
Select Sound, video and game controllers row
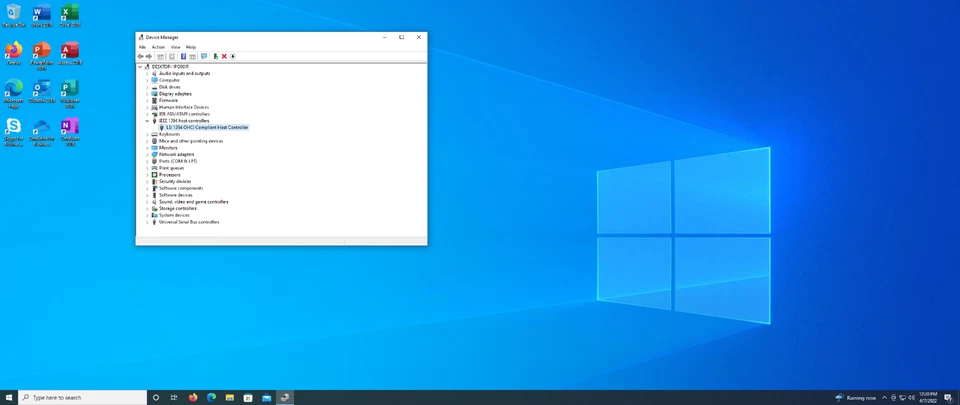tap(190, 201)
